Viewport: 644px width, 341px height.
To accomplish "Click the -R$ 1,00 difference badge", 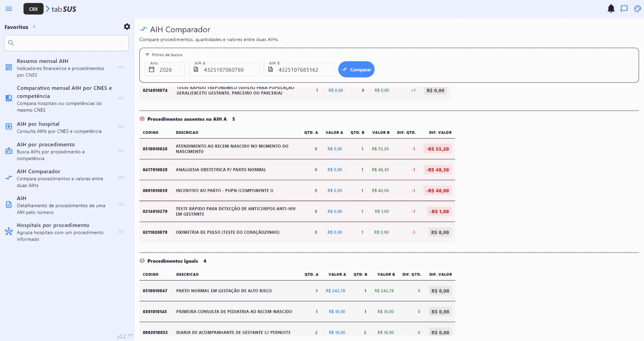I will coord(439,212).
